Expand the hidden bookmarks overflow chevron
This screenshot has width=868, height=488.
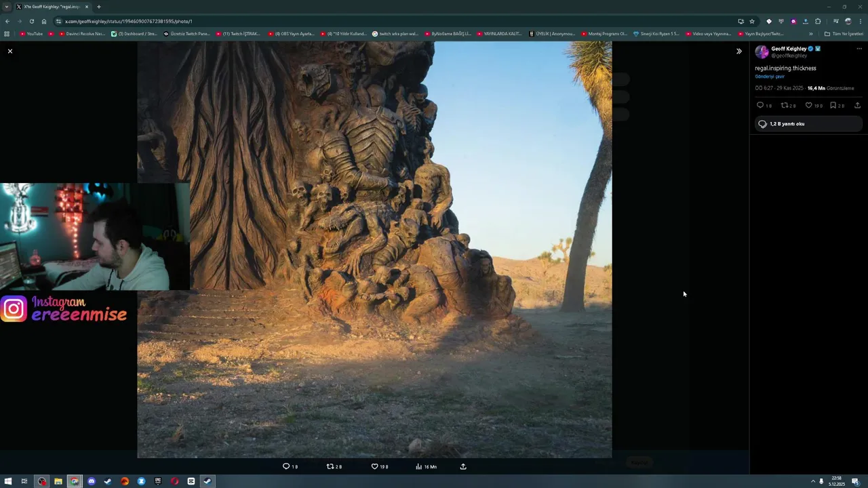click(811, 34)
